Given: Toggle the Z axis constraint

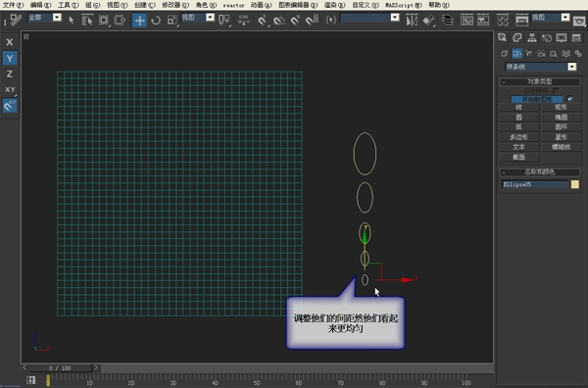Looking at the screenshot, I should click(10, 73).
